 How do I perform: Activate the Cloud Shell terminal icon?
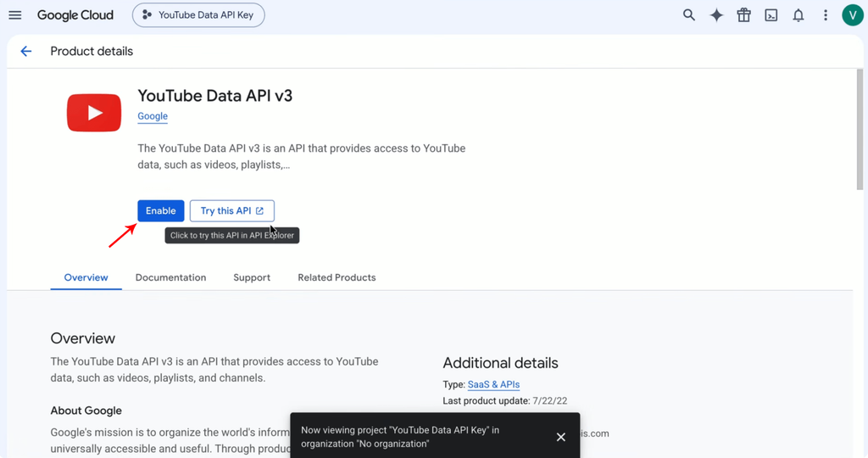771,15
